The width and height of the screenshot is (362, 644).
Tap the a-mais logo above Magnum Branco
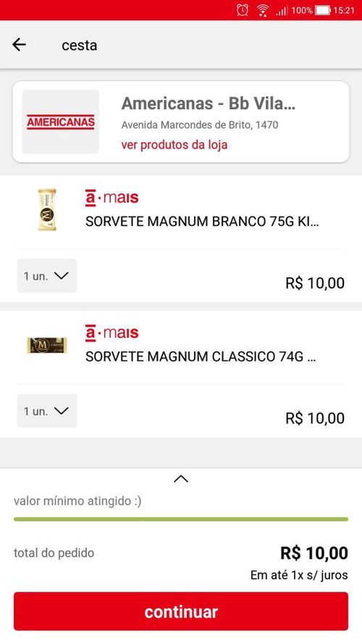[111, 198]
